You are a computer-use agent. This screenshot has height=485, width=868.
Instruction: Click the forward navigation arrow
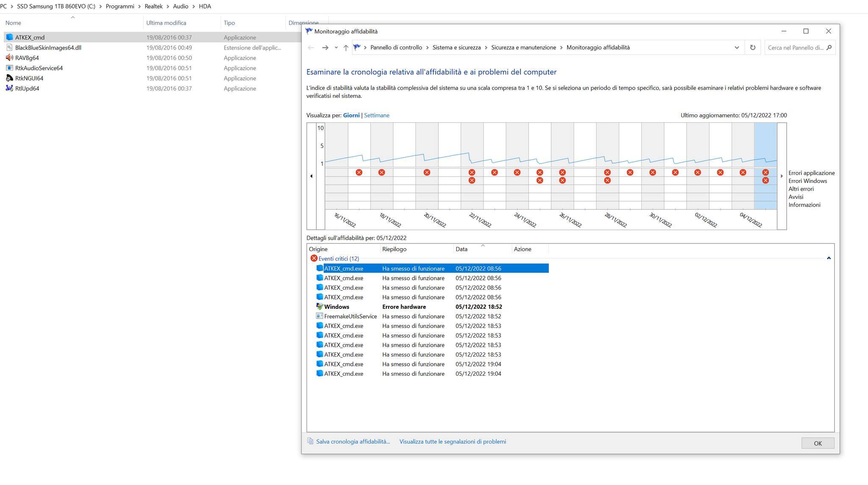(x=325, y=47)
